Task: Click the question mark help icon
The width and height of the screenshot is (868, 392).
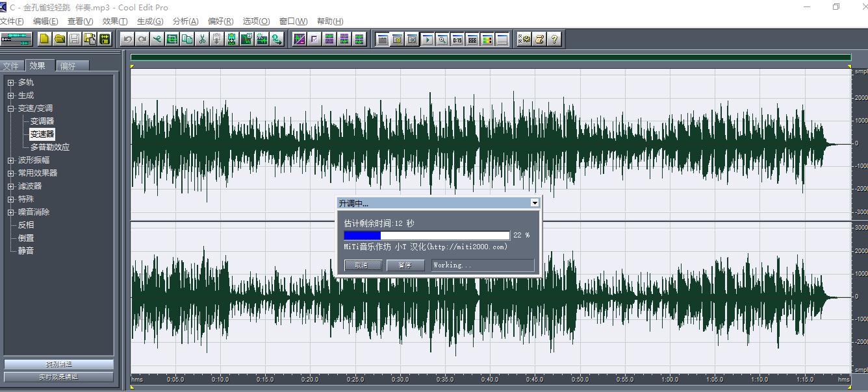Action: [554, 39]
